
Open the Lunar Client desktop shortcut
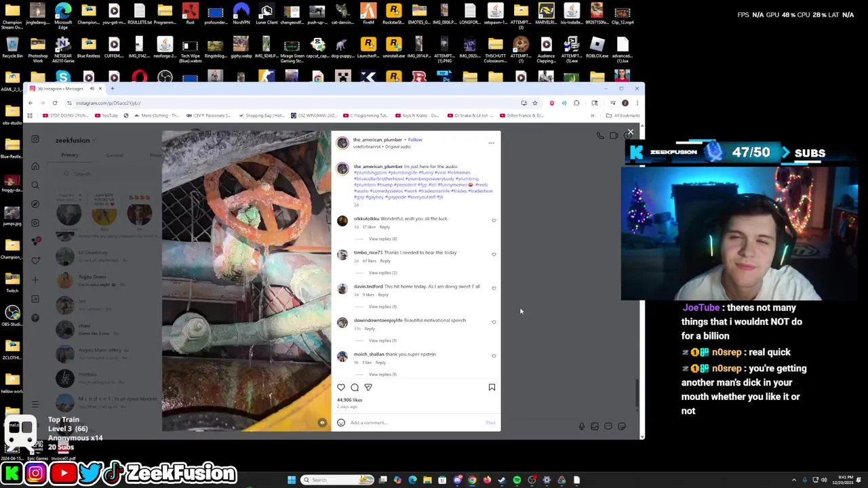coord(267,14)
